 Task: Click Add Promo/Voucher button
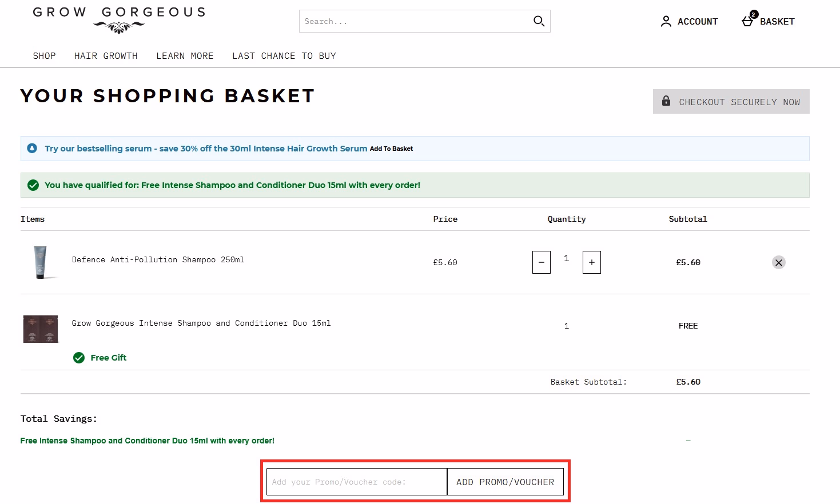pos(505,482)
